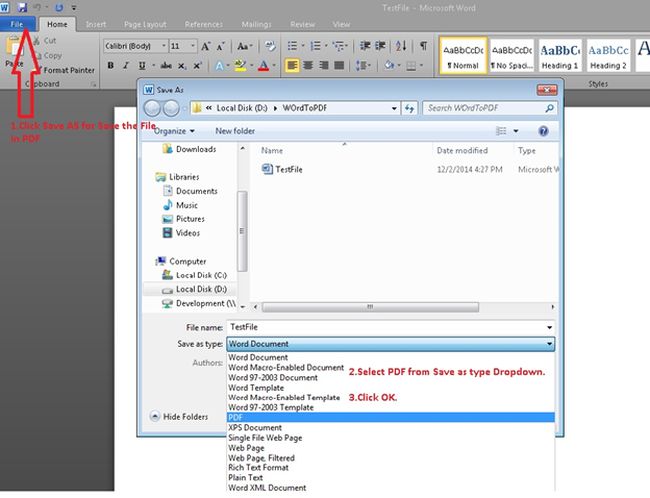Open Line Spacing options
Screen dimensions: 650x498
pos(361,66)
